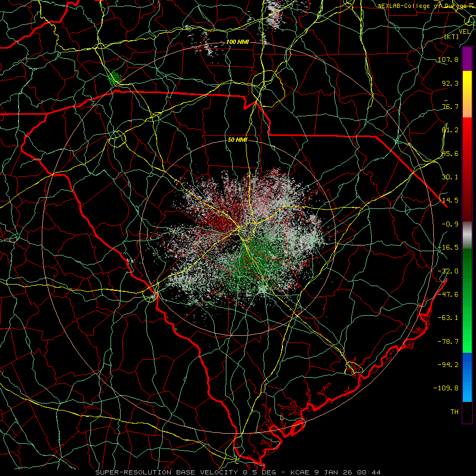
Task: Click the gray near-zero segment of color bar
Action: pyautogui.click(x=467, y=235)
